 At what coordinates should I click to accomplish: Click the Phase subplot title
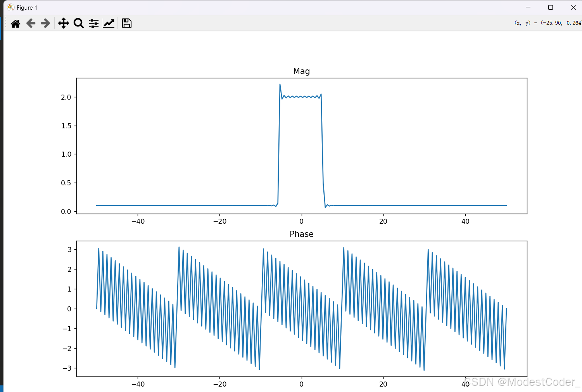tap(302, 234)
